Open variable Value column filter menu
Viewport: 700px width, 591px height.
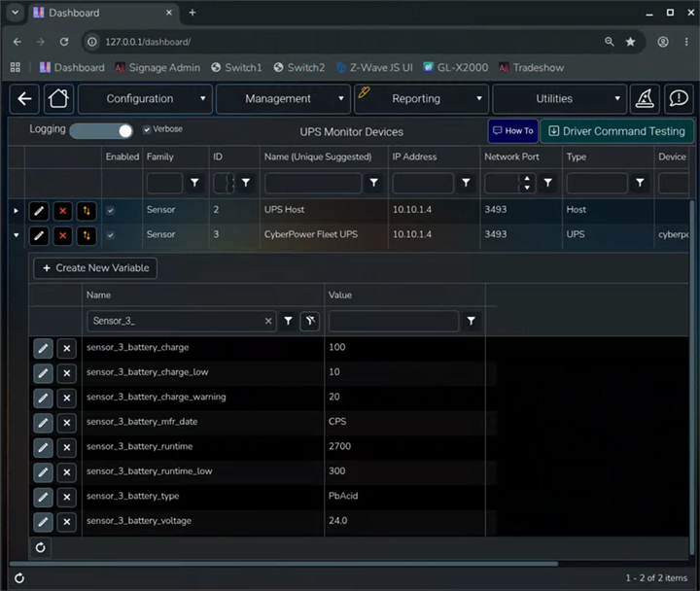471,321
